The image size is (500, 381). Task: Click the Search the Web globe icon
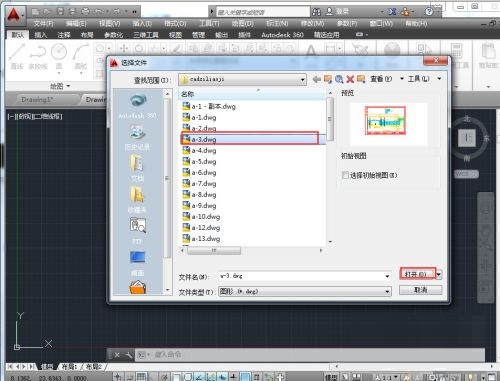(x=339, y=79)
